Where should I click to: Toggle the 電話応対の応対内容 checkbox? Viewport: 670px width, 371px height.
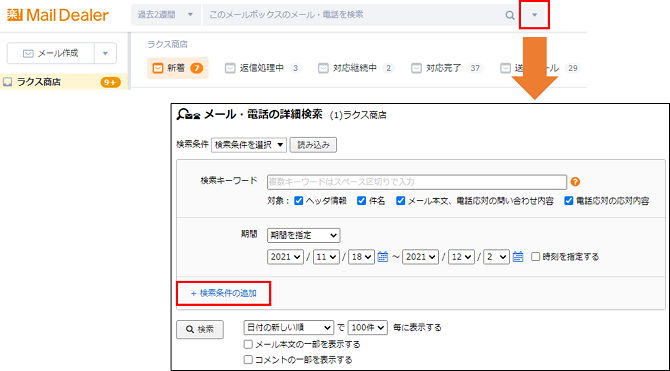tap(569, 200)
